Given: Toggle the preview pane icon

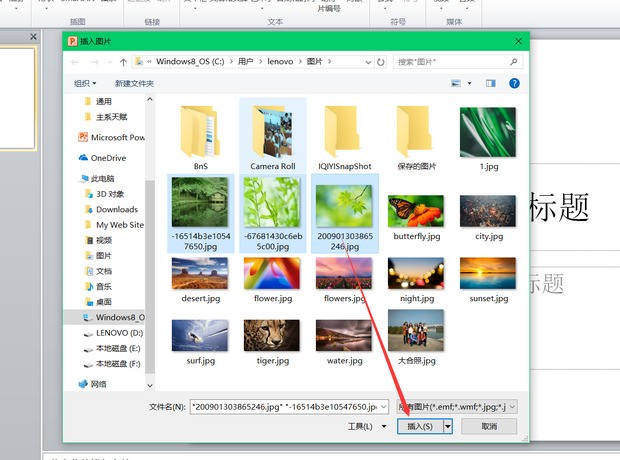Looking at the screenshot, I should [x=491, y=84].
